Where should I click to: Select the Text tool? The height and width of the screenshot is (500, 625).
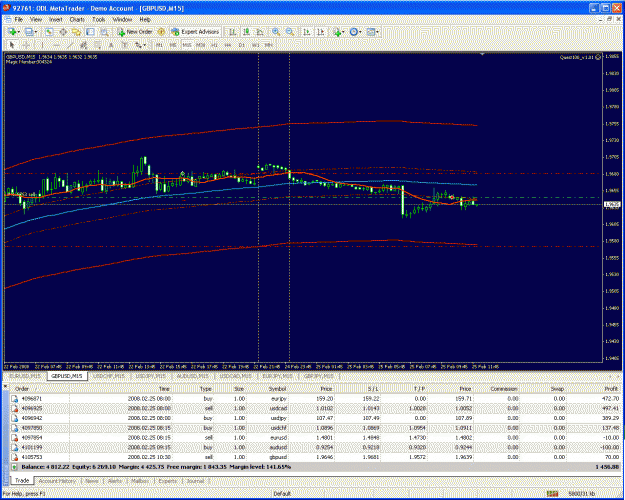(x=111, y=45)
